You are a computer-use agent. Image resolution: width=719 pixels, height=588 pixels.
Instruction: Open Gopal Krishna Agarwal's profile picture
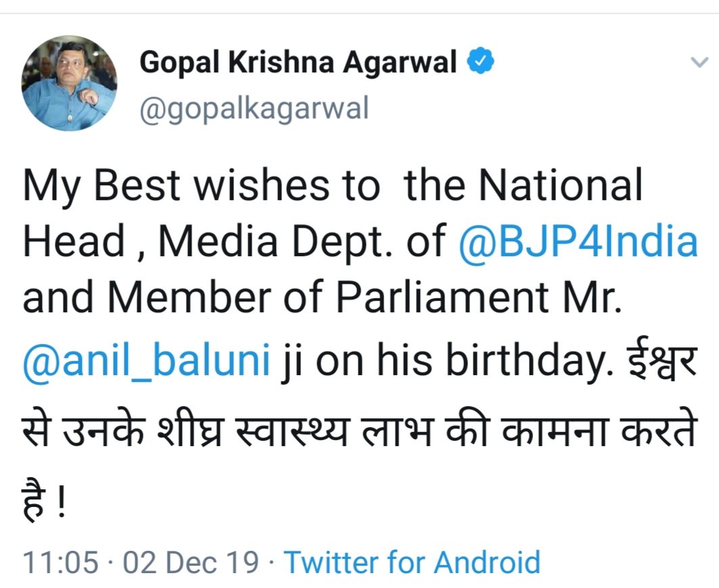point(70,83)
